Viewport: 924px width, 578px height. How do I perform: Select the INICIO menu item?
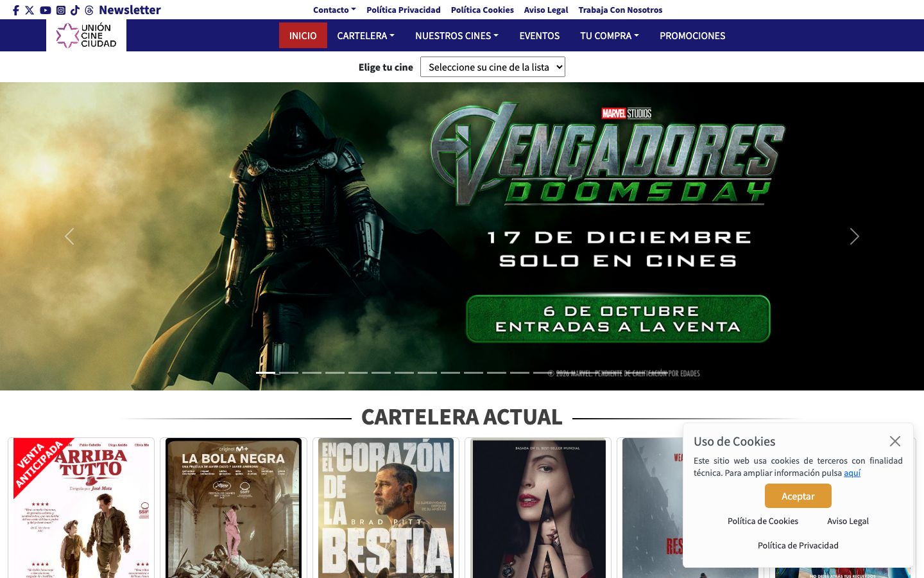point(303,35)
